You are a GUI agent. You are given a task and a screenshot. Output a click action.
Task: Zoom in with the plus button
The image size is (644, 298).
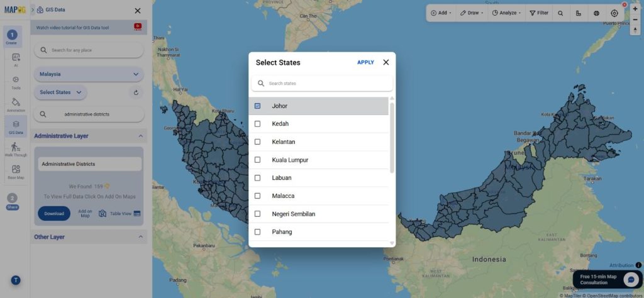click(635, 9)
